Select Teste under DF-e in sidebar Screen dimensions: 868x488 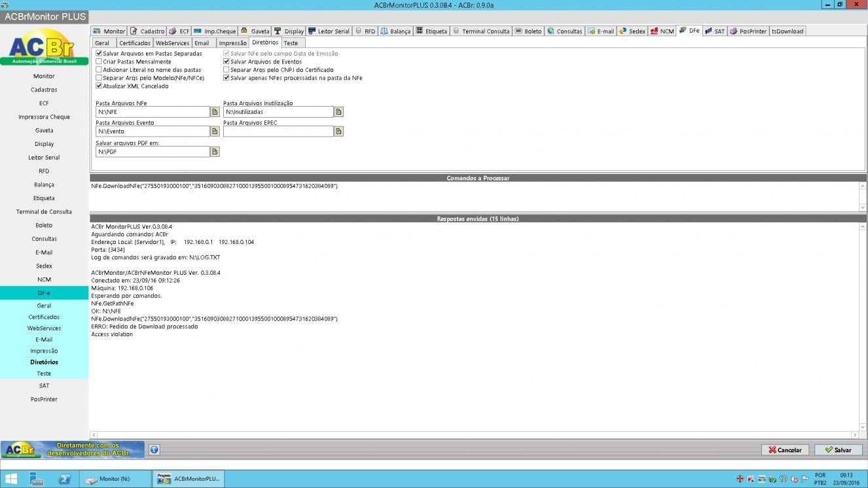pyautogui.click(x=44, y=374)
